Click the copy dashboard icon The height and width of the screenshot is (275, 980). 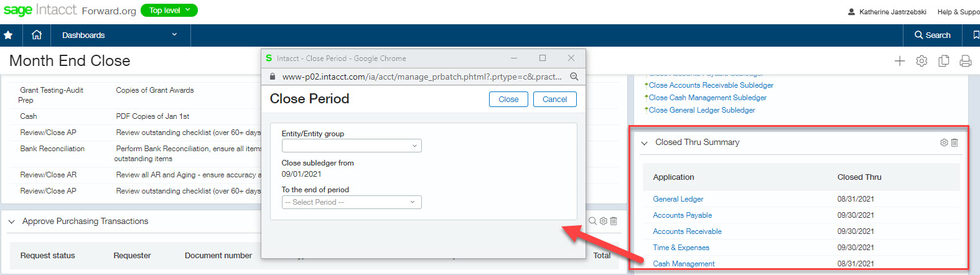(x=943, y=61)
